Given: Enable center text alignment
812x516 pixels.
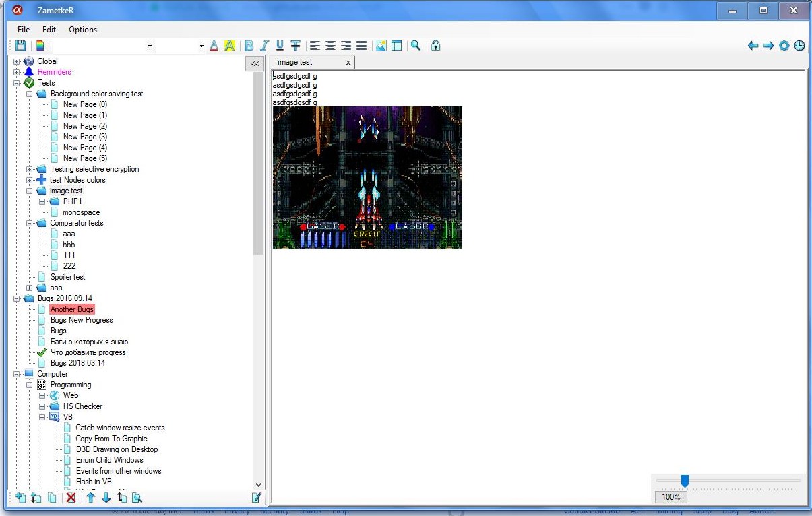Looking at the screenshot, I should point(330,45).
